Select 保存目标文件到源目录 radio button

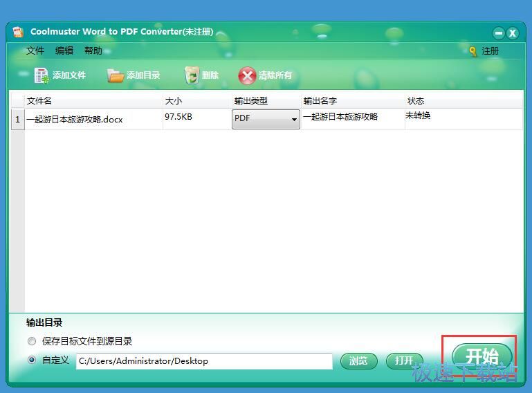point(32,341)
